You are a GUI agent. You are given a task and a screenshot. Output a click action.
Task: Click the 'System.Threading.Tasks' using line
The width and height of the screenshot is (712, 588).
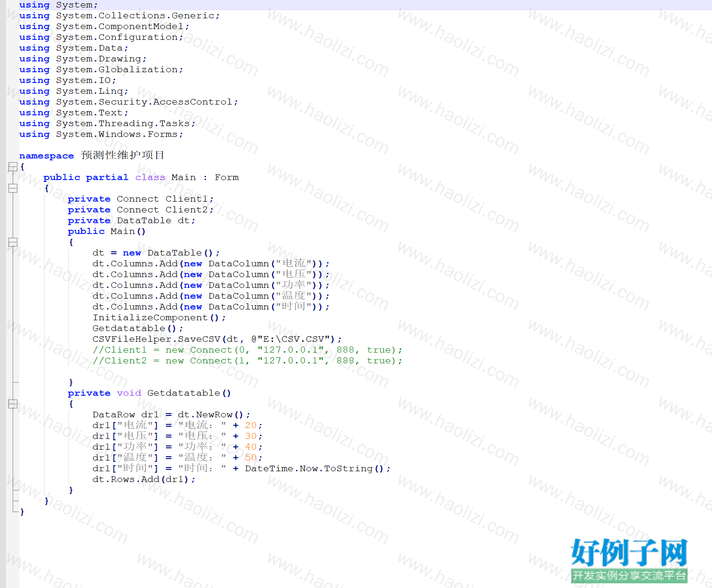107,123
